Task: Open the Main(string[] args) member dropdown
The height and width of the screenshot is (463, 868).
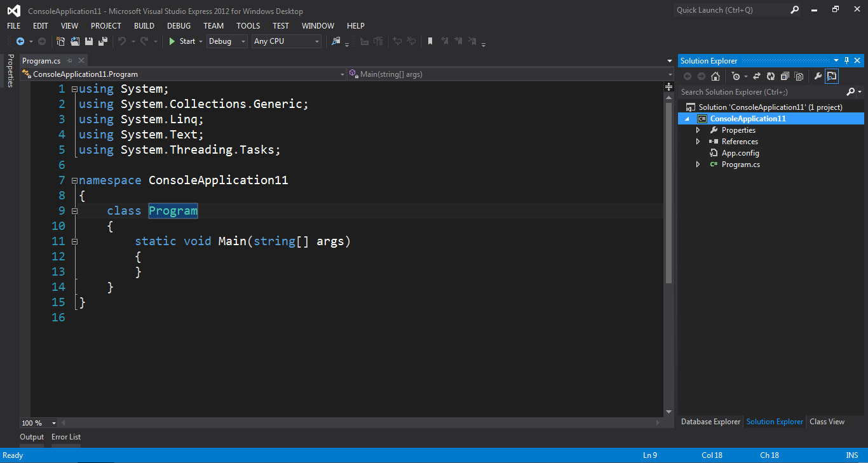Action: pyautogui.click(x=510, y=74)
